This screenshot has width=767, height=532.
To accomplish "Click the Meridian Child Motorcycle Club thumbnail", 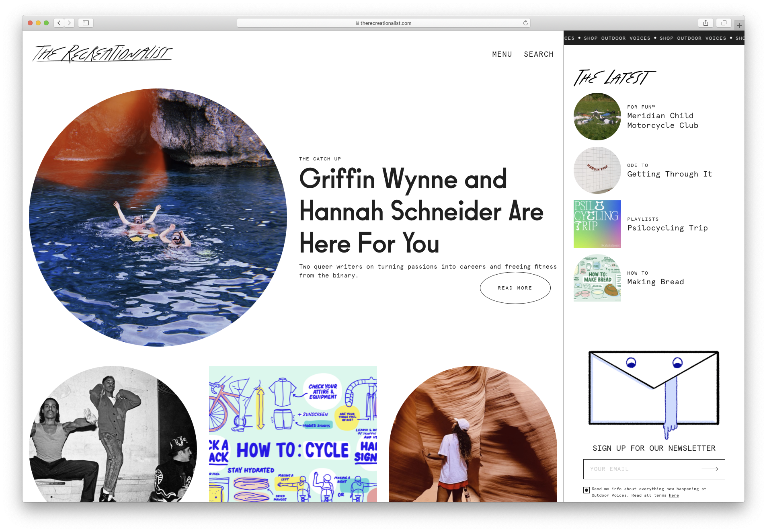I will 597,117.
